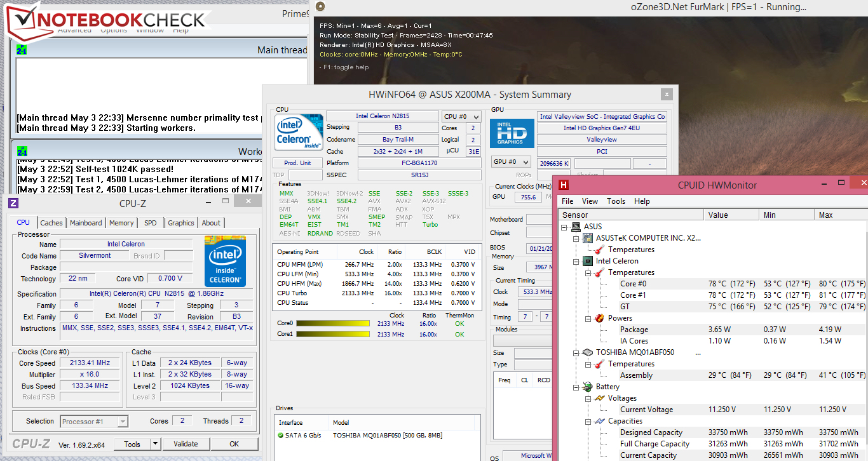868x461 pixels.
Task: Open the GPU #0 dropdown in HWiNFO64
Action: [x=512, y=162]
